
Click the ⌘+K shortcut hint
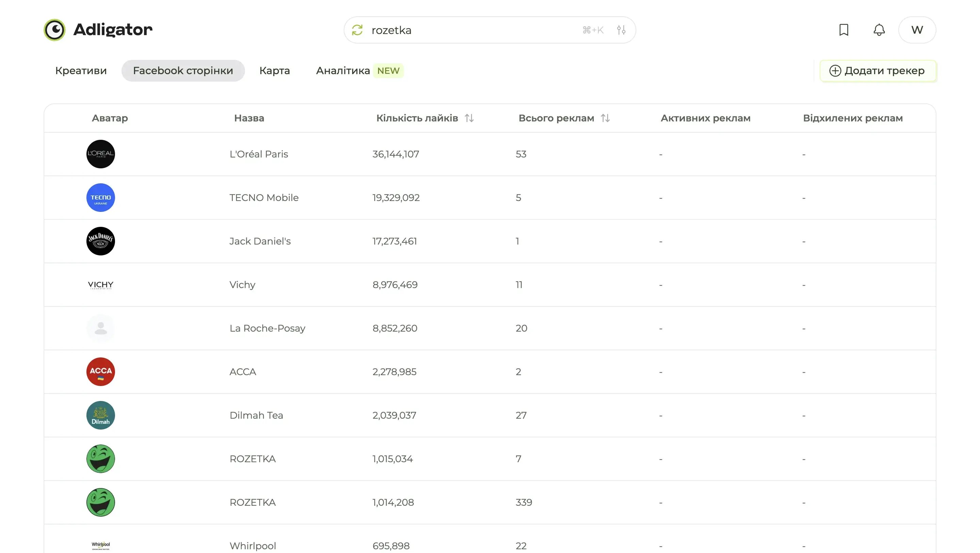[x=593, y=30]
